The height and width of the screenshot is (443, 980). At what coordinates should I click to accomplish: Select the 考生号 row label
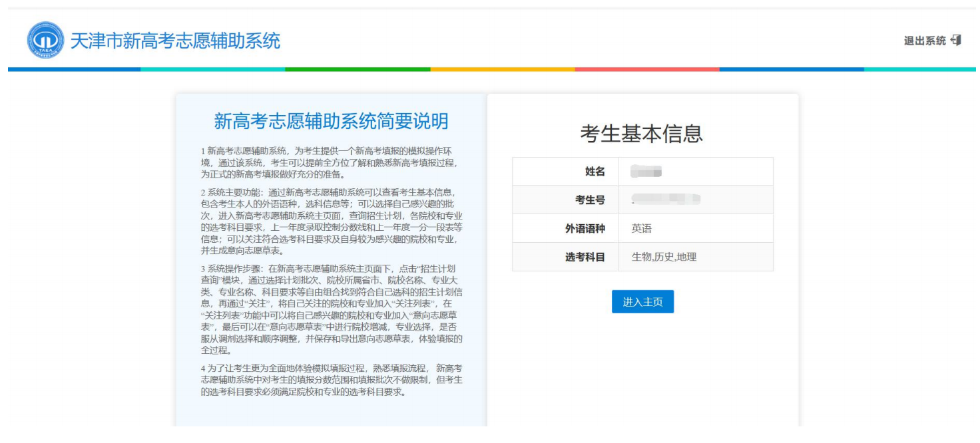(x=590, y=200)
